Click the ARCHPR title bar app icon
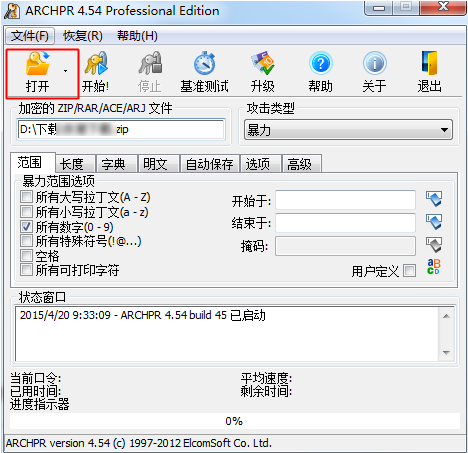The image size is (468, 453). tap(12, 11)
